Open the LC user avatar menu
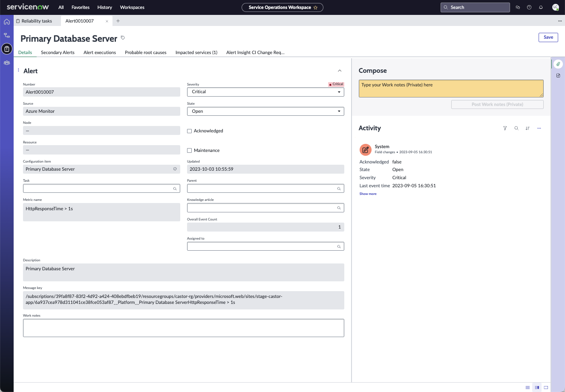The height and width of the screenshot is (392, 565). (x=555, y=7)
